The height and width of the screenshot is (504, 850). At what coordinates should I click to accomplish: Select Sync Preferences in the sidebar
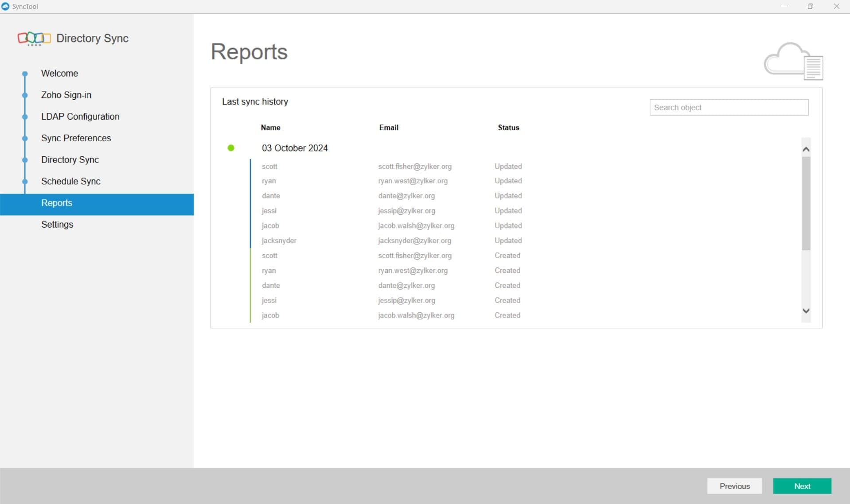tap(76, 138)
